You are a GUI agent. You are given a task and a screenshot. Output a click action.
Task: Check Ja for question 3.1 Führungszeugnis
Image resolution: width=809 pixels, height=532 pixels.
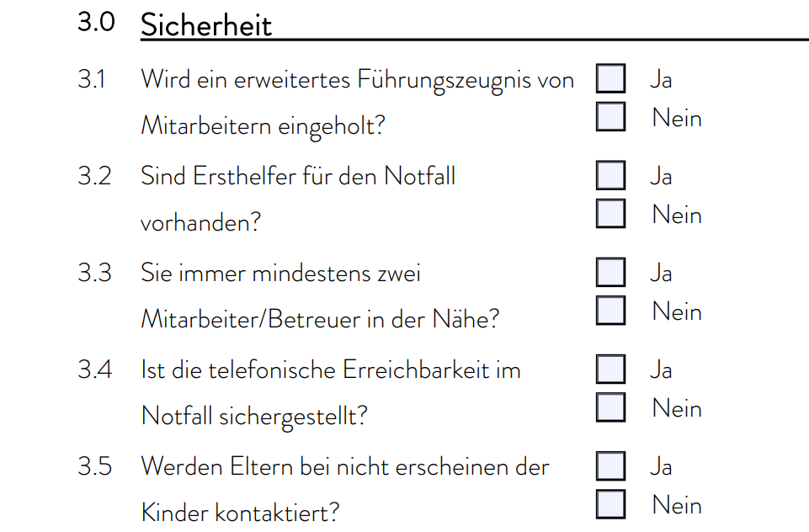coord(610,78)
